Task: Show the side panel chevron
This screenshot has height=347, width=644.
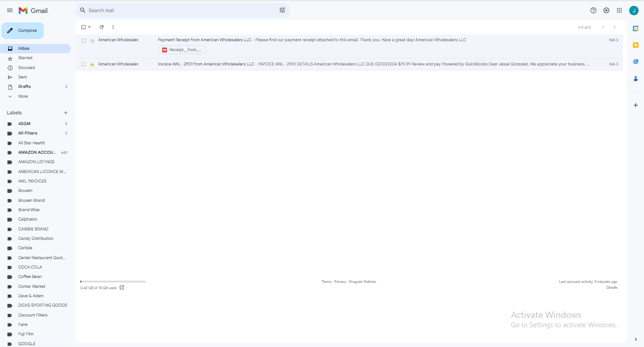Action: (635, 339)
